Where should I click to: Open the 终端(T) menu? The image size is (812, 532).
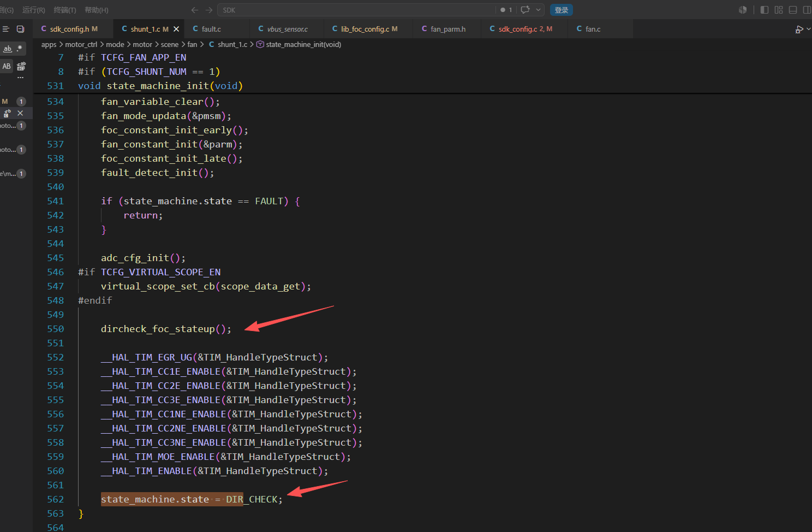[65, 10]
